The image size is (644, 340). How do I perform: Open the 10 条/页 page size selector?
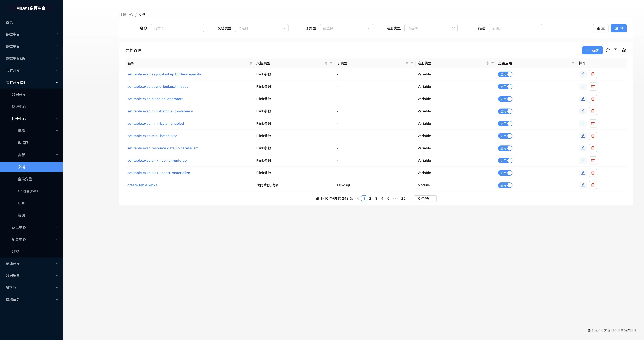pos(425,199)
